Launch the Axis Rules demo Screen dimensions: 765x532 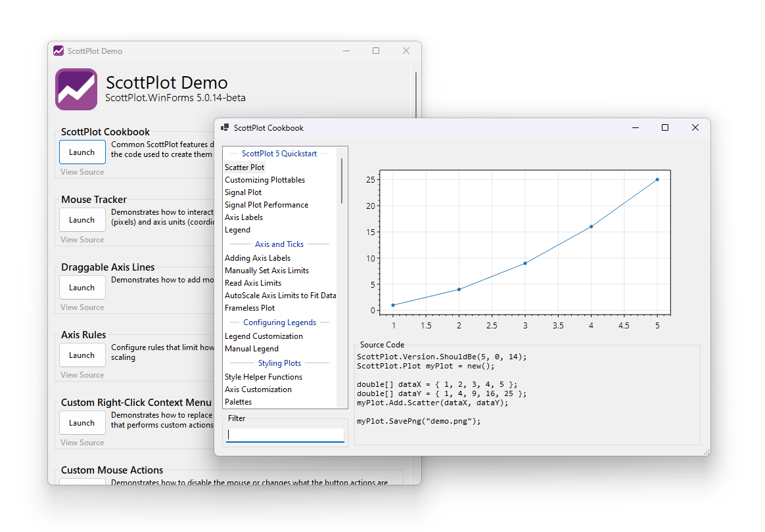(82, 355)
